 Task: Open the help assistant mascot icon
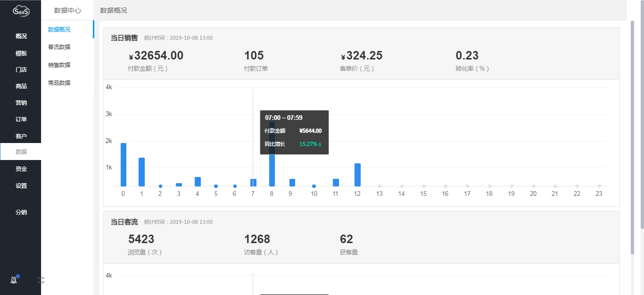14,280
